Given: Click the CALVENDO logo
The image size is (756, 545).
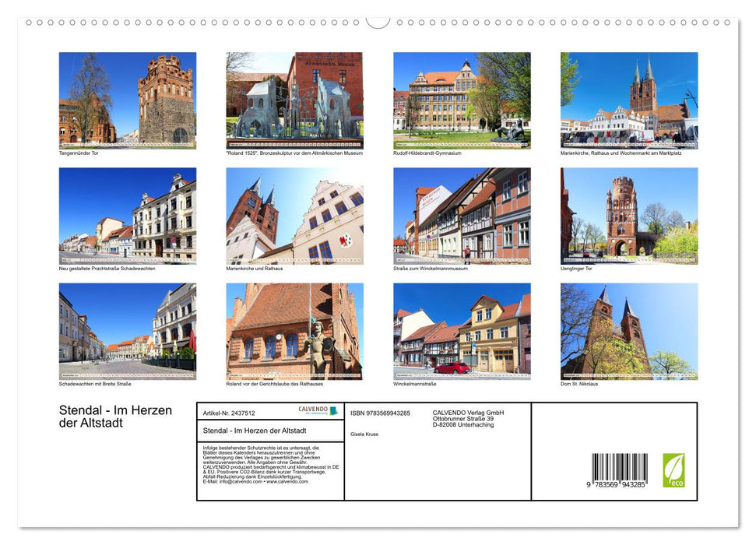Looking at the screenshot, I should pyautogui.click(x=318, y=410).
